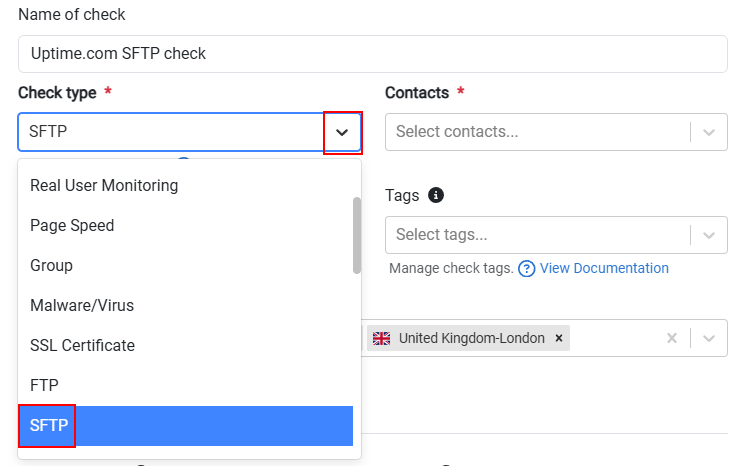
Task: Click the UK flag icon
Action: pyautogui.click(x=381, y=338)
